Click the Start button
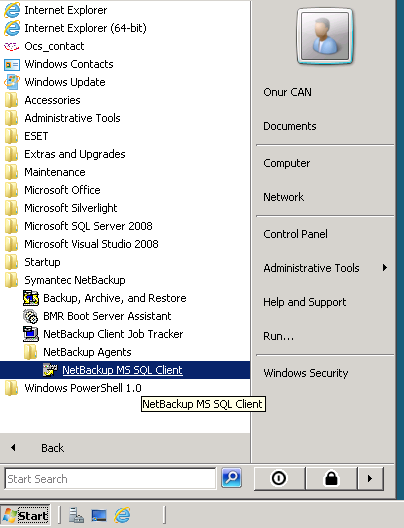The height and width of the screenshot is (528, 404). [25, 515]
